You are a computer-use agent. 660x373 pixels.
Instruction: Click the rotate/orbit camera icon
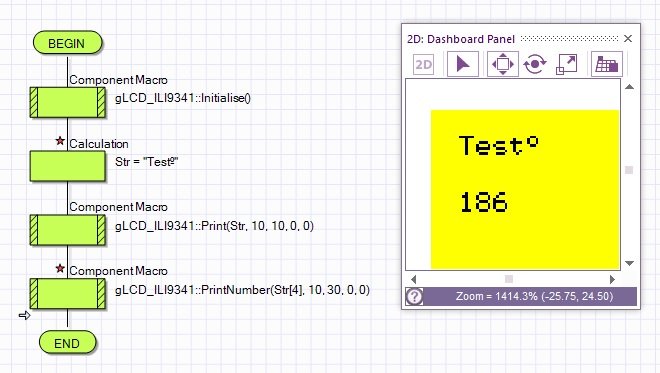535,64
